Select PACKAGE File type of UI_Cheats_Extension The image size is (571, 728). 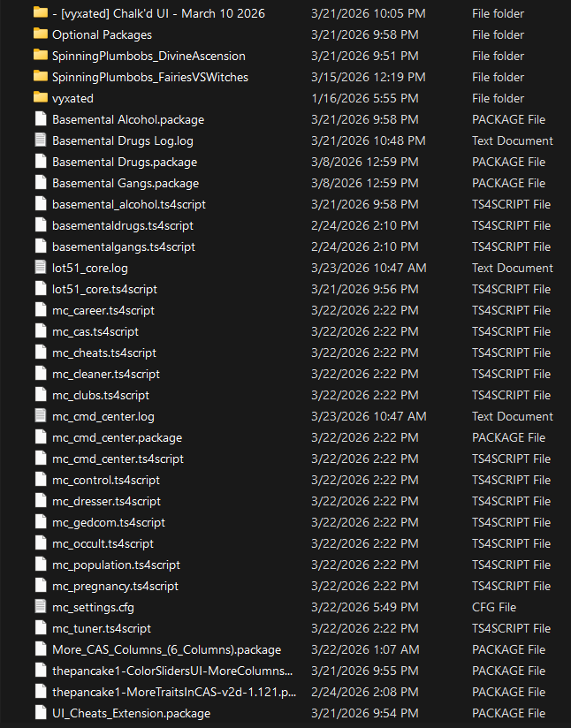[509, 713]
